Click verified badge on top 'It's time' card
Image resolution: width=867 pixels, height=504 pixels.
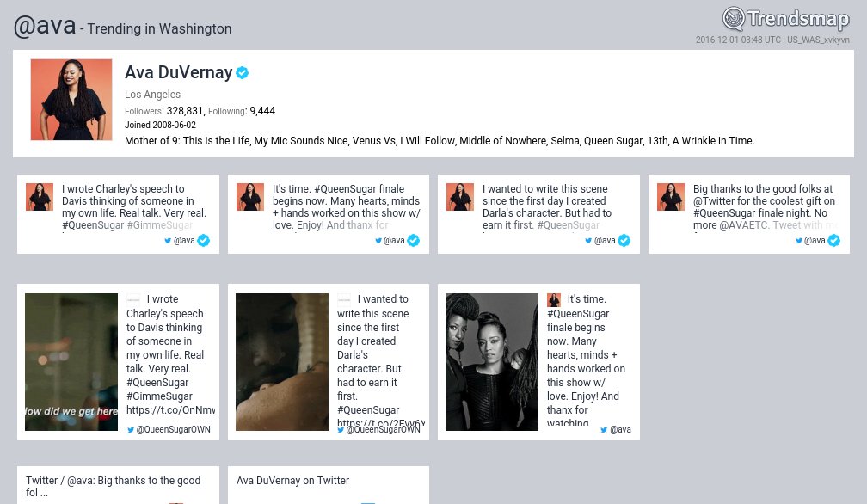(x=414, y=241)
